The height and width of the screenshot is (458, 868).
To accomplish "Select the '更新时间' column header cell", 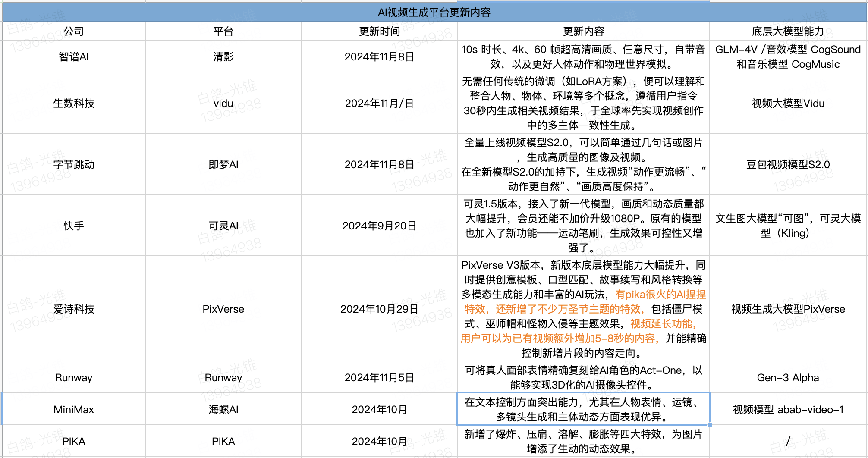I will [380, 31].
